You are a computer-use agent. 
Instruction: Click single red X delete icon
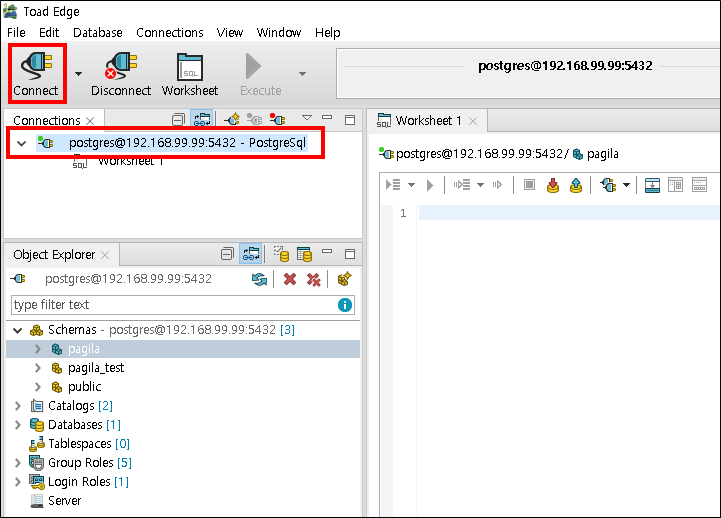pyautogui.click(x=290, y=279)
